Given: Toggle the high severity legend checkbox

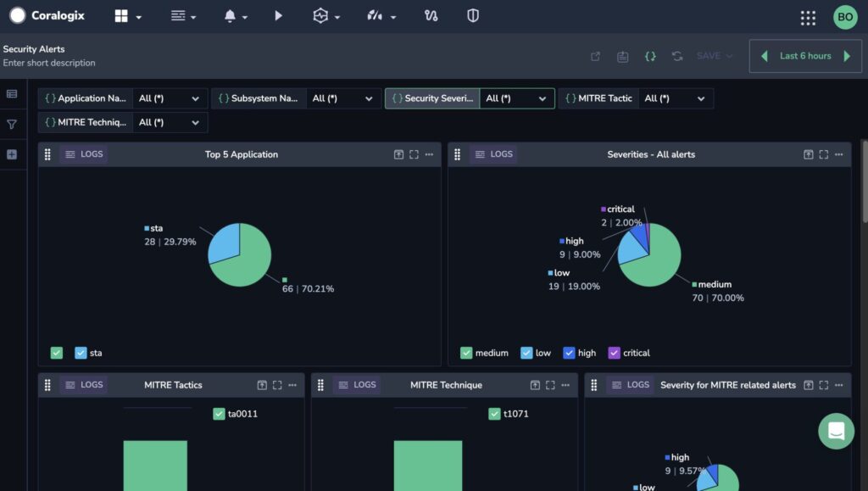Looking at the screenshot, I should (569, 353).
